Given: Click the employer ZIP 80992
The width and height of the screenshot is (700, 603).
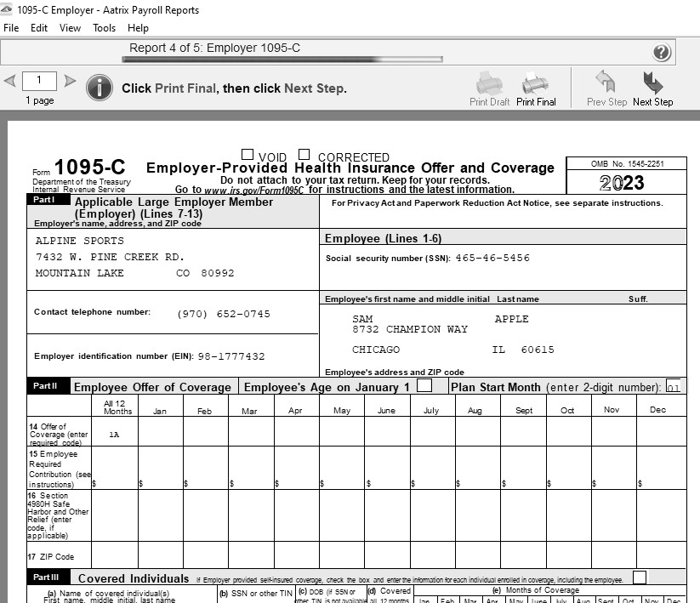Looking at the screenshot, I should (x=218, y=273).
